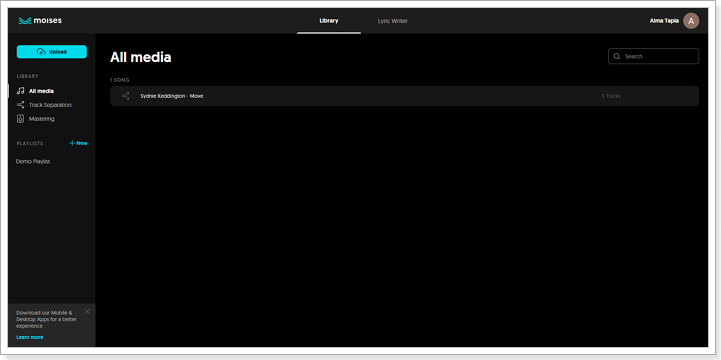Screen dimensions: 721x360
Task: Open the song Sydnie Keddington - Move
Action: click(x=404, y=96)
